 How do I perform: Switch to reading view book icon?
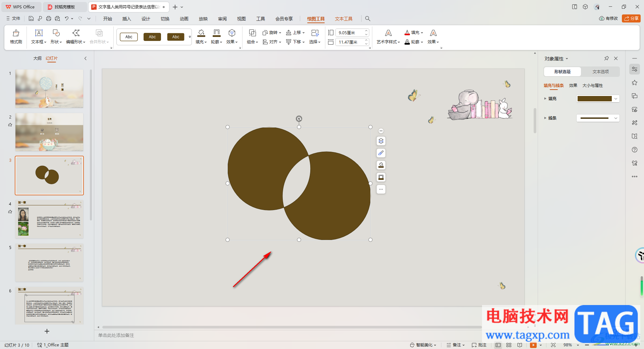tap(520, 345)
